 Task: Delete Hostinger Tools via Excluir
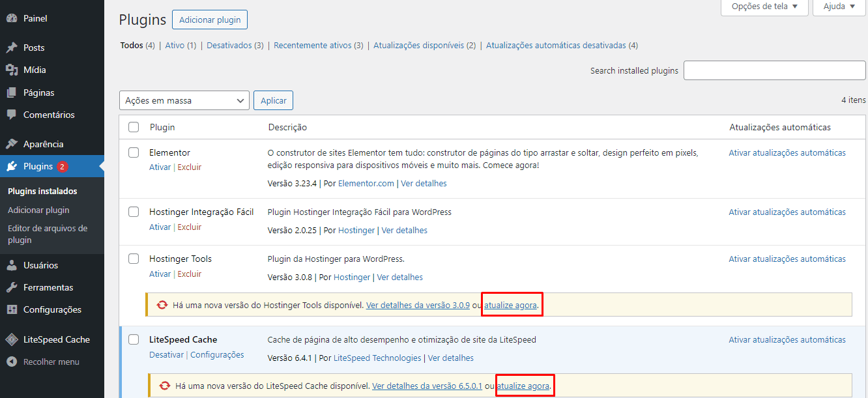point(190,274)
